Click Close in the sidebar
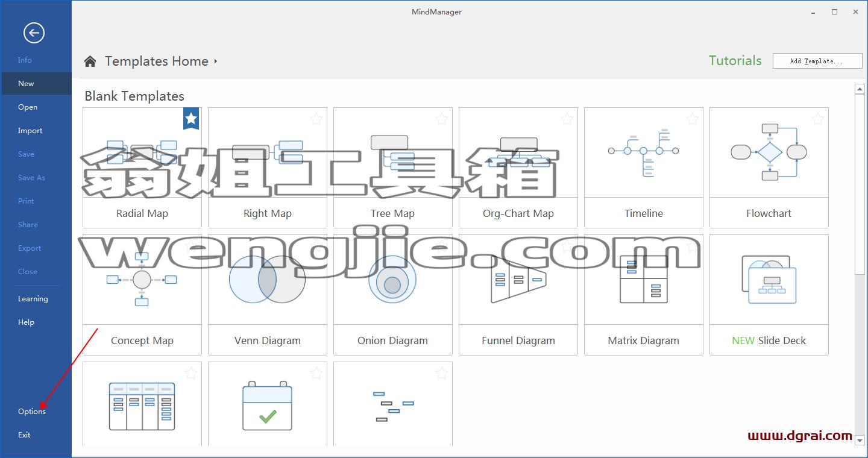Viewport: 868px width, 458px height. click(x=36, y=272)
